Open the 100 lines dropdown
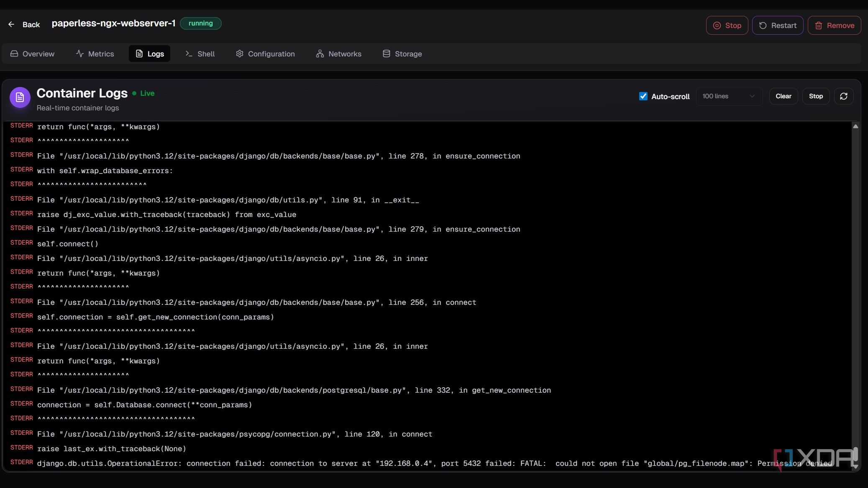 point(729,96)
